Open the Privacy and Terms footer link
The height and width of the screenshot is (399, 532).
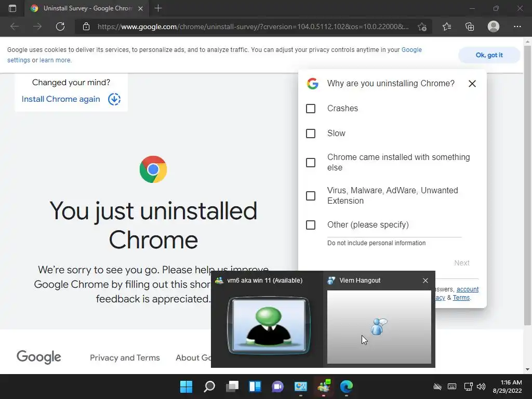point(125,357)
